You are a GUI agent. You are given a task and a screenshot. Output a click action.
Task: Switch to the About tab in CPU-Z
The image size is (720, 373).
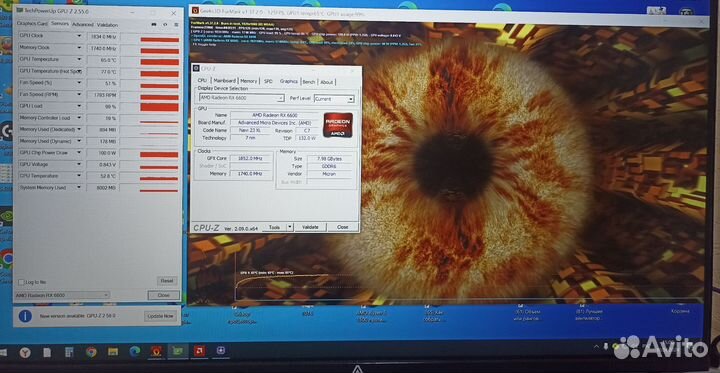click(x=326, y=82)
